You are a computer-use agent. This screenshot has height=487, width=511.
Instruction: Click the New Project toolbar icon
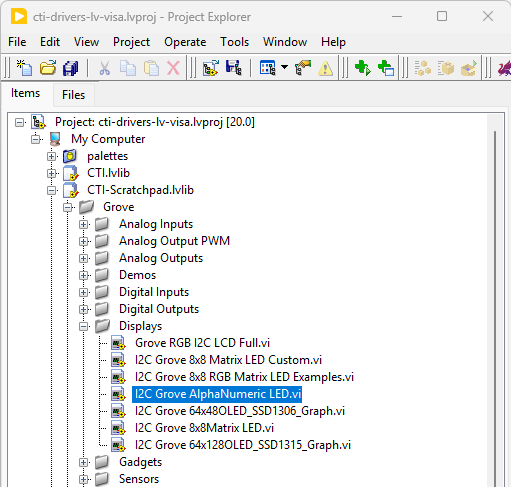(x=24, y=68)
